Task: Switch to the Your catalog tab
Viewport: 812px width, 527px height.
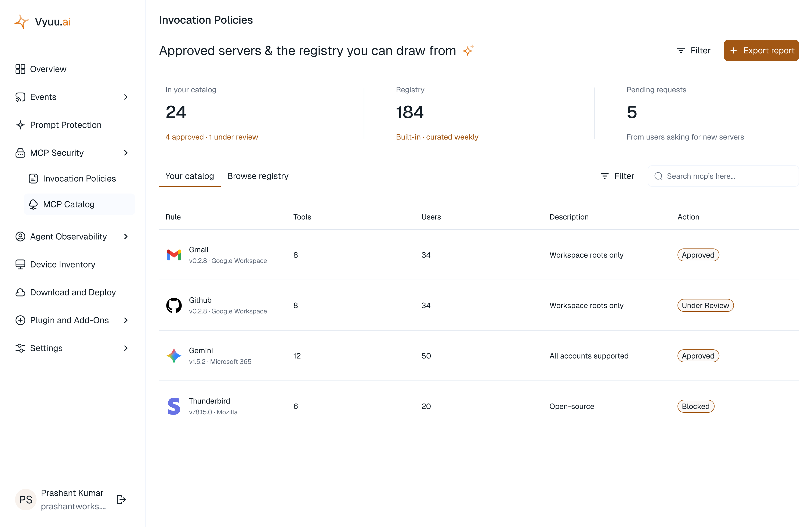Action: tap(190, 176)
